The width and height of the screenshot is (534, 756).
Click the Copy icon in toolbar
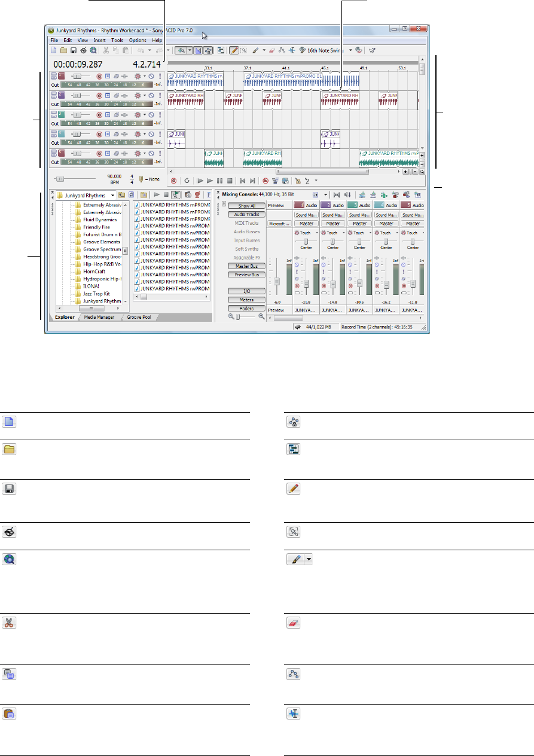[x=116, y=51]
